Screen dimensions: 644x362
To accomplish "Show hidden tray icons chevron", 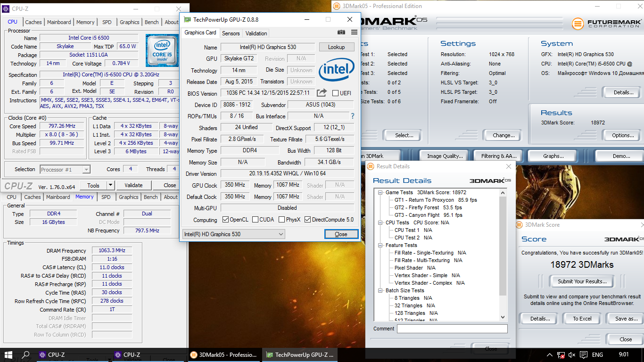I will [x=550, y=355].
